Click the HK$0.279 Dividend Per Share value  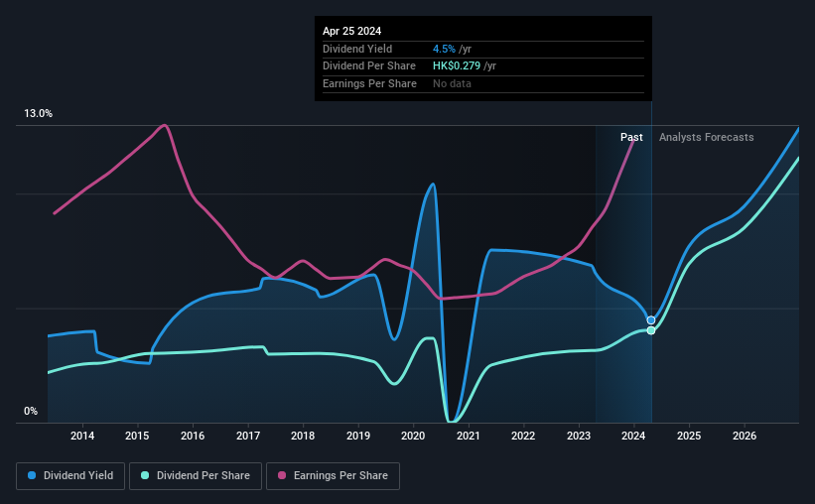point(457,66)
